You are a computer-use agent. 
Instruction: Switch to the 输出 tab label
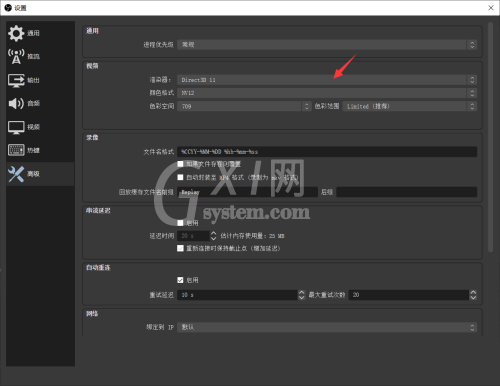[x=33, y=80]
